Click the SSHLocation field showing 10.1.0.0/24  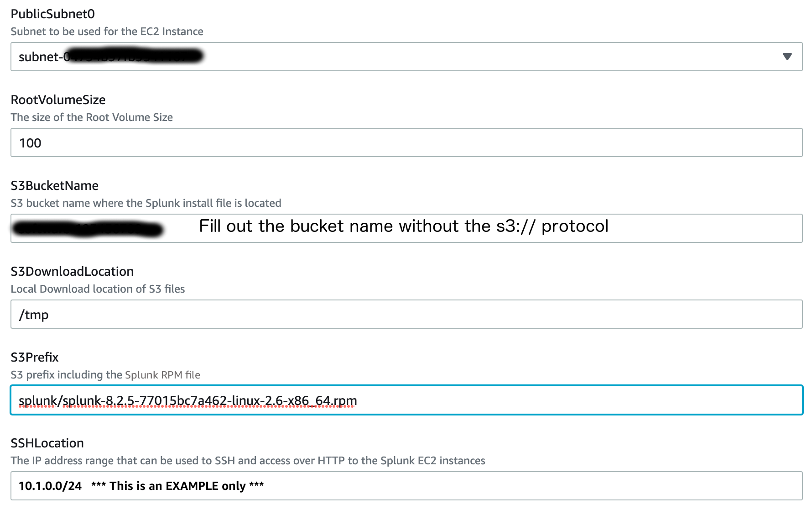click(x=406, y=485)
